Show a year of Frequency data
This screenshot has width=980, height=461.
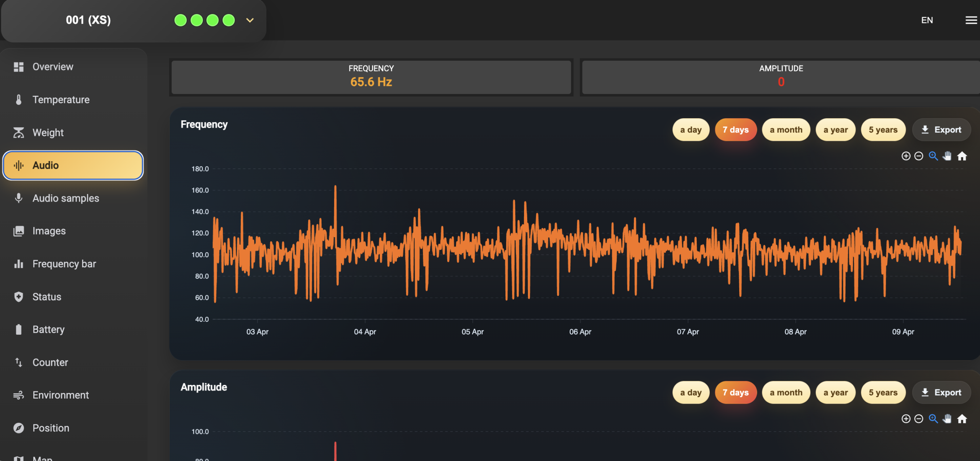835,130
